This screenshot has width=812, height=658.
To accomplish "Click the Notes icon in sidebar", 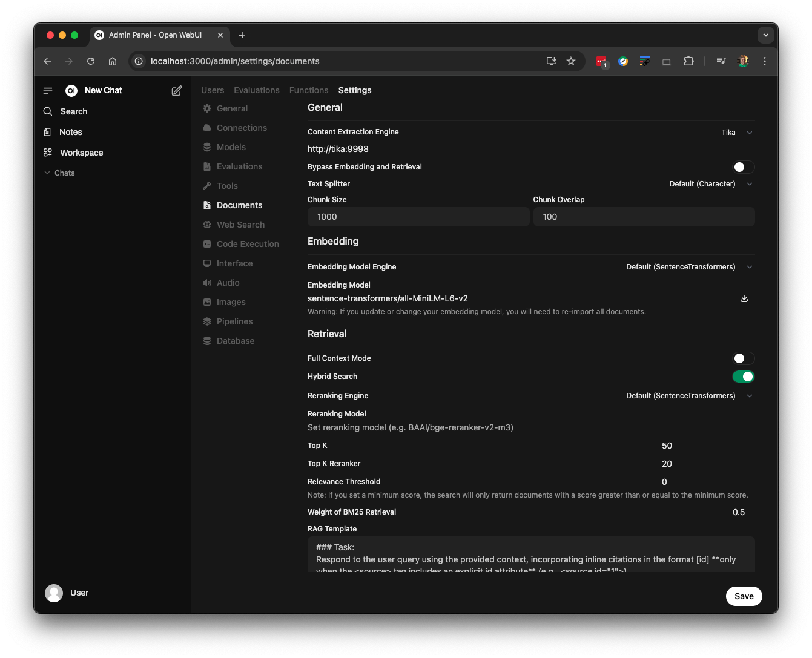I will pos(48,132).
